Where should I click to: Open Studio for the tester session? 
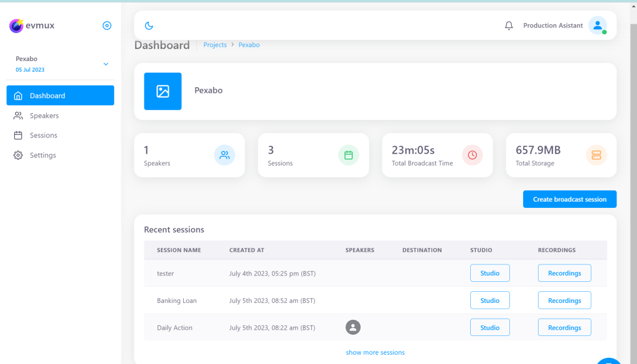click(490, 273)
